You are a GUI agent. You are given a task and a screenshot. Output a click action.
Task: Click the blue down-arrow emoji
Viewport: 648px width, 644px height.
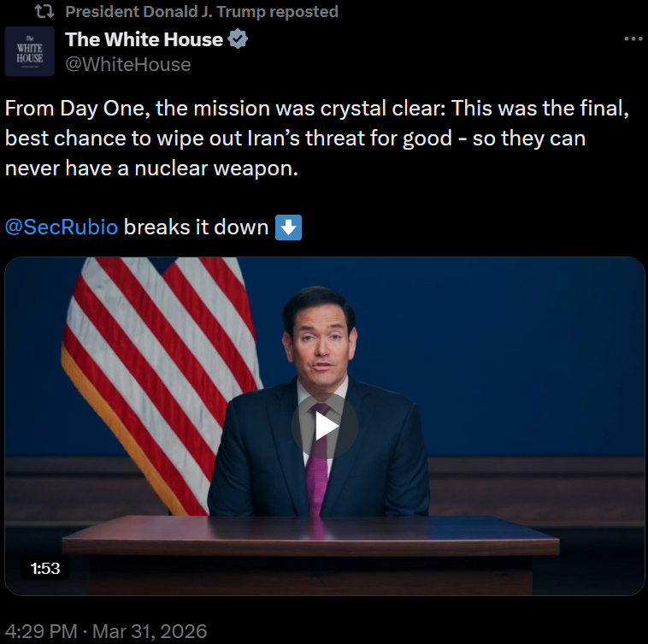point(288,228)
